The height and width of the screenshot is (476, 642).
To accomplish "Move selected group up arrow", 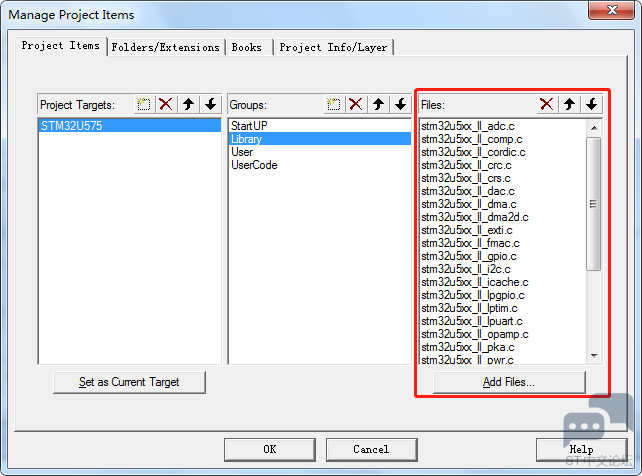I will click(378, 104).
